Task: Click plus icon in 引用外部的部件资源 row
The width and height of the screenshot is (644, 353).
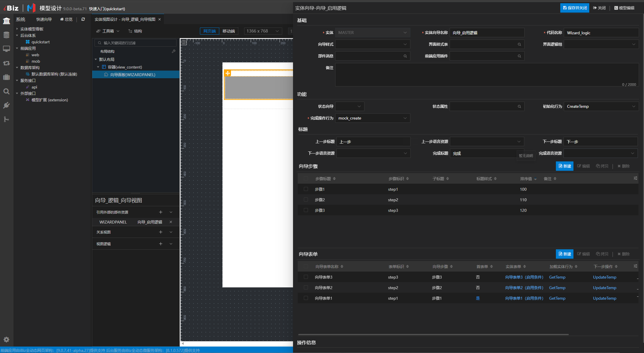Action: (160, 212)
